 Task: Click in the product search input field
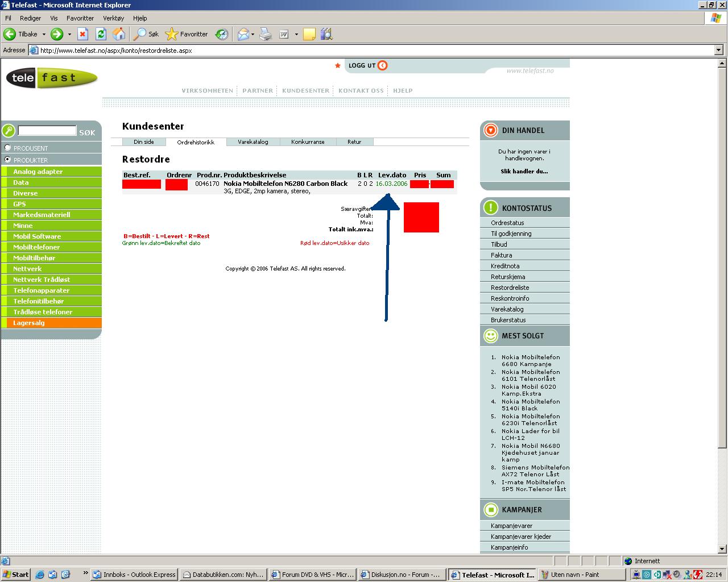(47, 131)
